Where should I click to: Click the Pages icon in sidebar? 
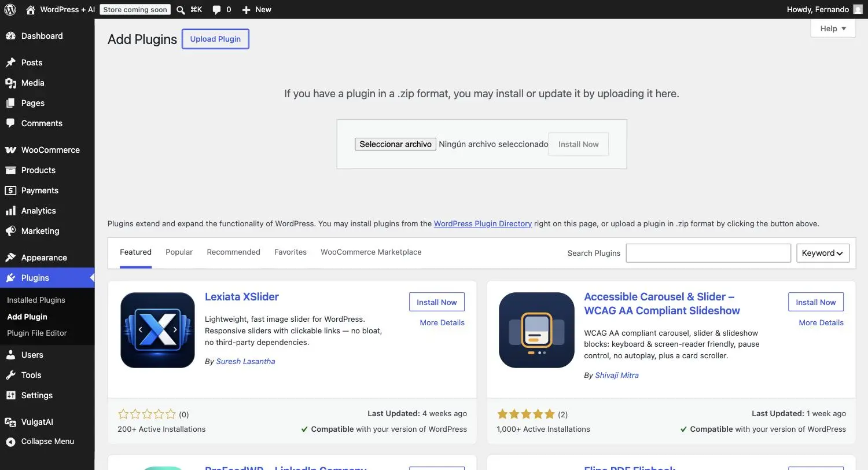point(10,103)
